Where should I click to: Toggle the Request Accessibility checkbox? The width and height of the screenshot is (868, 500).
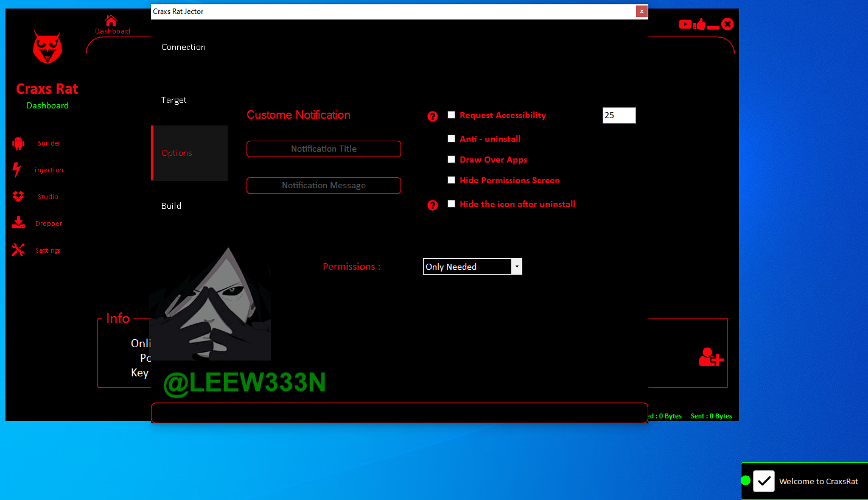coord(452,114)
